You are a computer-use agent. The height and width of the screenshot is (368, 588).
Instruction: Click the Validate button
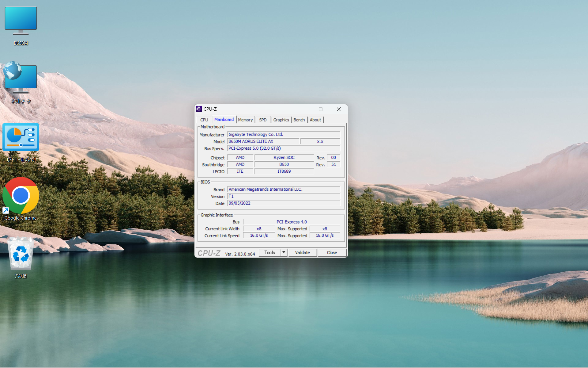pos(302,252)
